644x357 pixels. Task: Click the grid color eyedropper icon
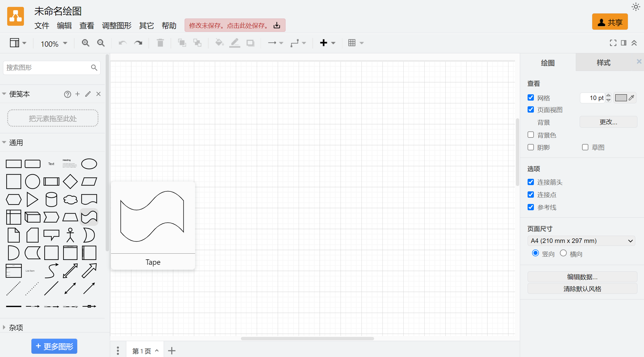[632, 98]
